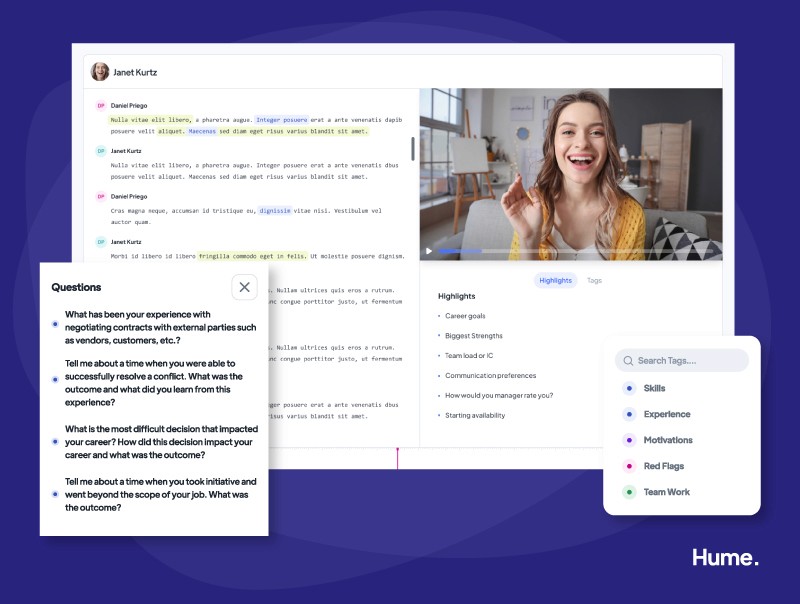The width and height of the screenshot is (800, 604).
Task: Click highlighted text 'Nulla vitae elit libero,'
Action: coord(151,120)
